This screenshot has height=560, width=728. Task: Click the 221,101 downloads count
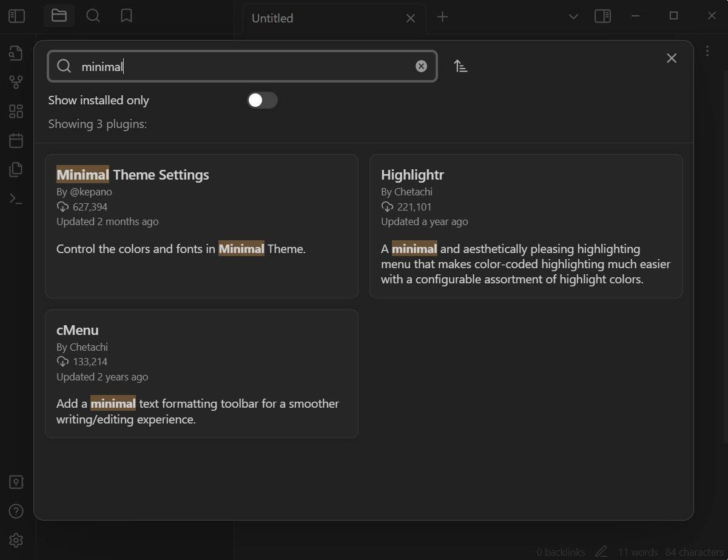pyautogui.click(x=414, y=207)
